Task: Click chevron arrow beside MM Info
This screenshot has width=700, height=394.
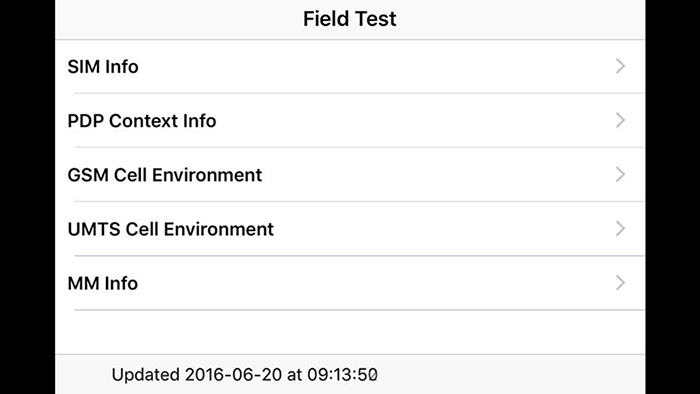Action: click(x=620, y=282)
